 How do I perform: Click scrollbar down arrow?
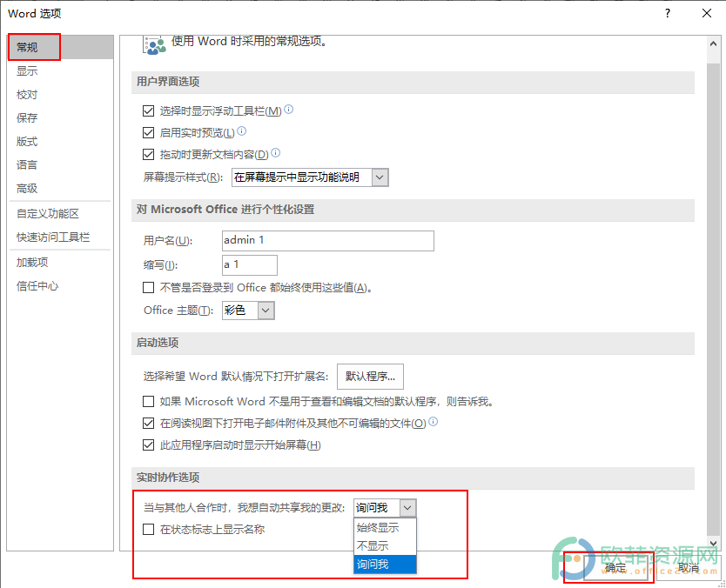coord(713,543)
